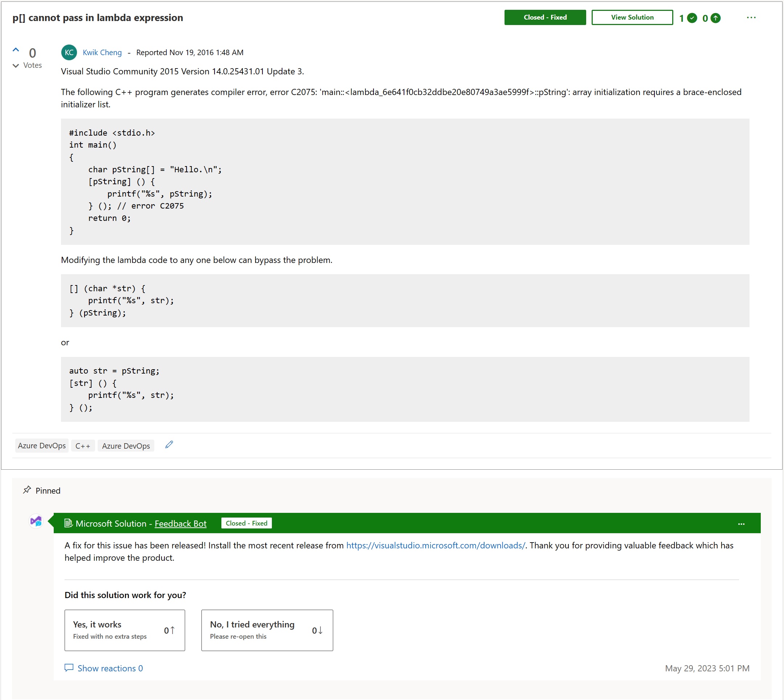Vote 'No, I tried everything' to reopen
Image resolution: width=784 pixels, height=700 pixels.
point(267,630)
